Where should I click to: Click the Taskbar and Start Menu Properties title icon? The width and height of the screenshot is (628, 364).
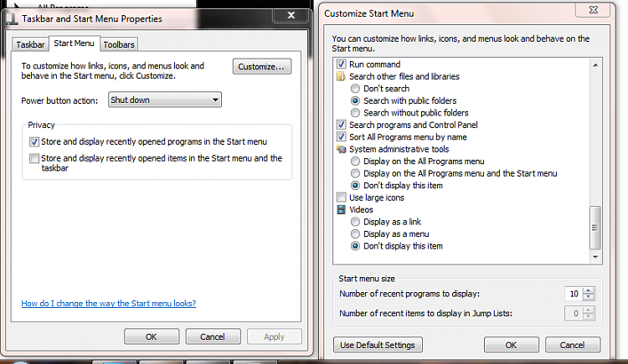[x=11, y=18]
